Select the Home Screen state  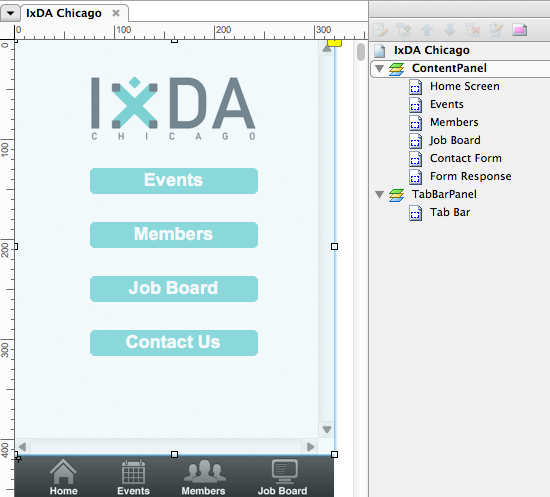(464, 86)
